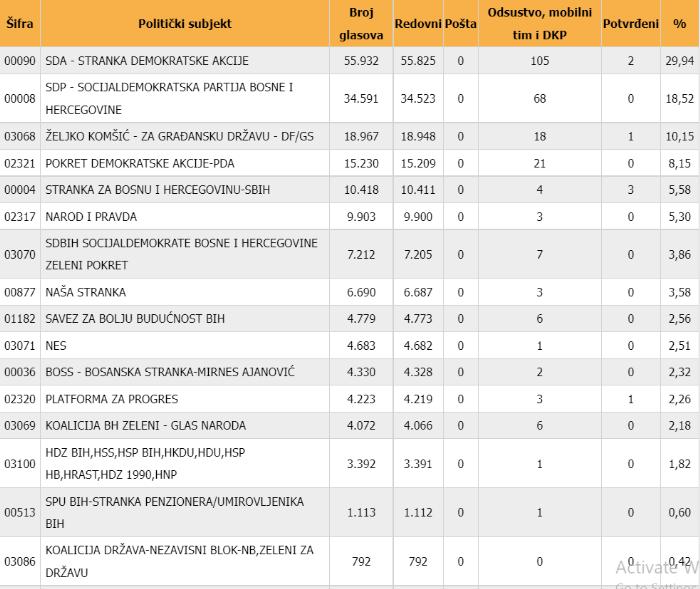Select SAVEZ ZA BOLJU BUDUĆNOST BIH entry
Screen dimensions: 700x589
click(135, 318)
